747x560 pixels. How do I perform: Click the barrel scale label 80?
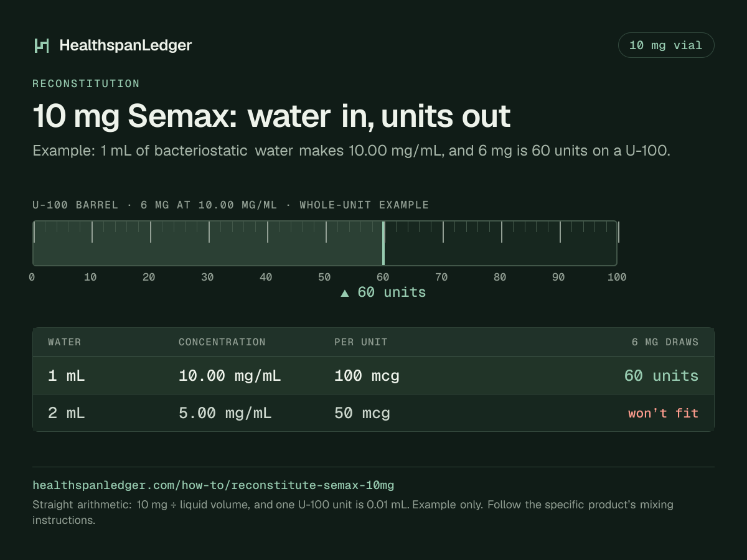tap(500, 278)
